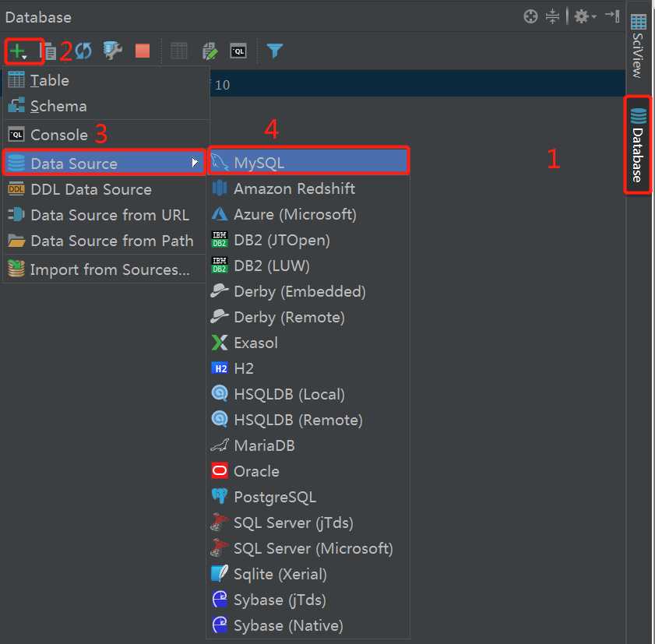Select Azure (Microsoft) data source

[308, 215]
